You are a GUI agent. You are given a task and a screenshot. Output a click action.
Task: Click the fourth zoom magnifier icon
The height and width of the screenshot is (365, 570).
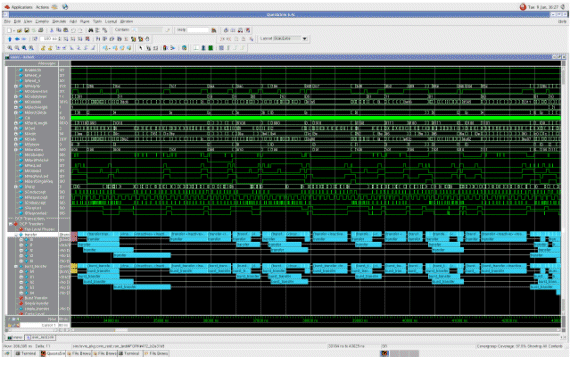31,48
